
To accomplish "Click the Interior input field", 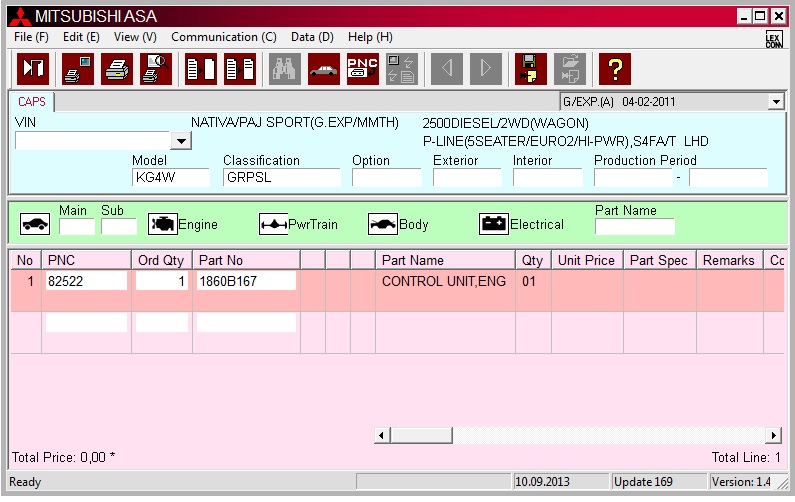I will coord(548,177).
